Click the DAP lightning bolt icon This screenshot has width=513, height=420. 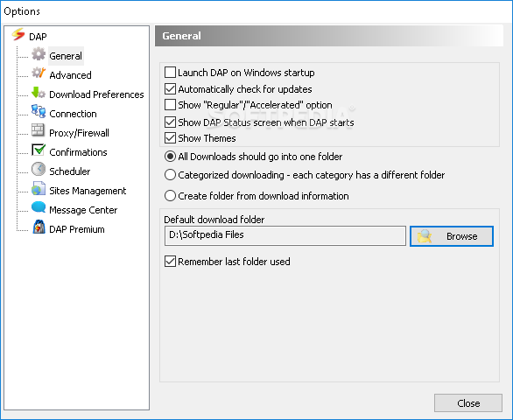pyautogui.click(x=18, y=34)
